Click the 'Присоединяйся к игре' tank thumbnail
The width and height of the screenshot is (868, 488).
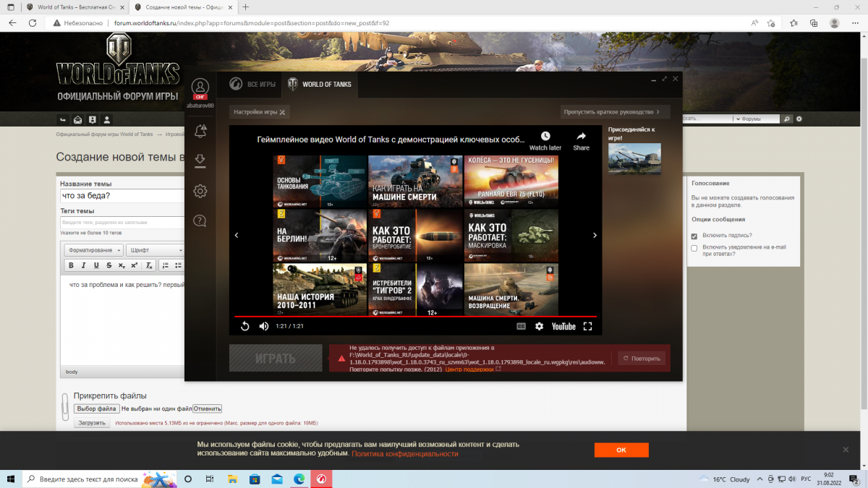click(634, 158)
